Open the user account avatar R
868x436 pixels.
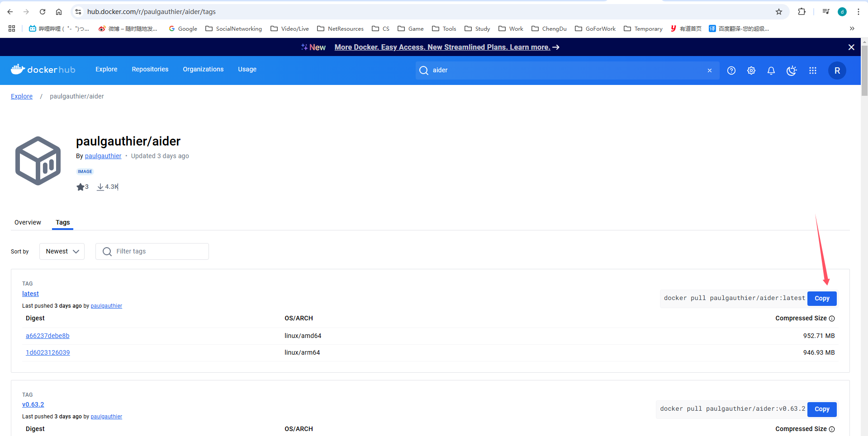point(837,70)
